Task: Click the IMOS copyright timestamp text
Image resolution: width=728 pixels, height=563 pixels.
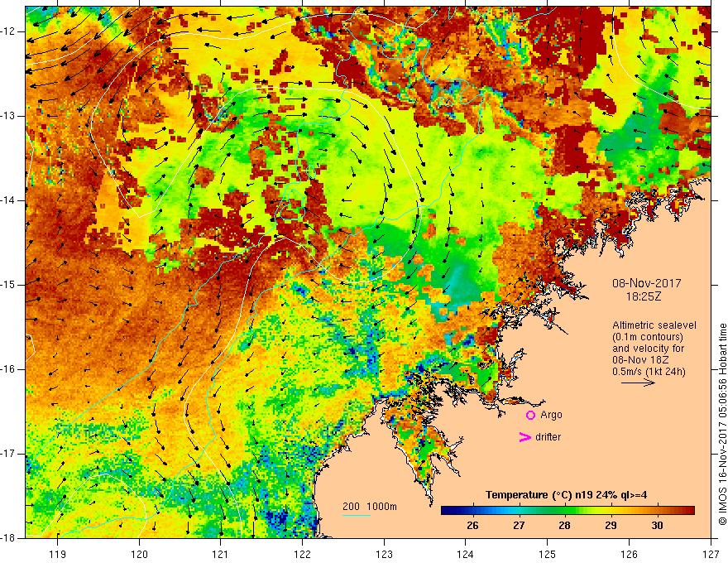Action: pyautogui.click(x=722, y=425)
